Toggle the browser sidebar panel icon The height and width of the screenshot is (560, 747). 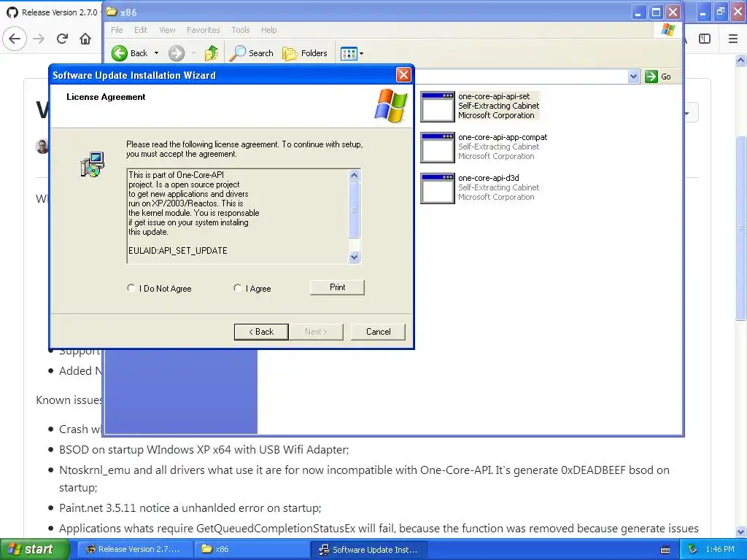[705, 39]
